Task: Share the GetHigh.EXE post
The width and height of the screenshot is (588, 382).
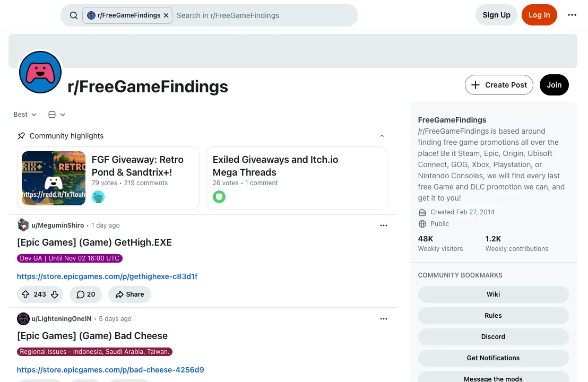Action: 129,294
